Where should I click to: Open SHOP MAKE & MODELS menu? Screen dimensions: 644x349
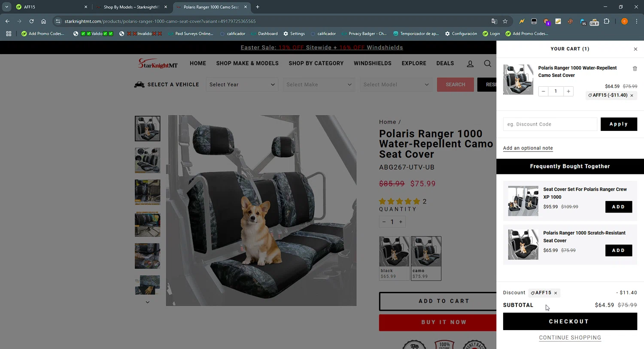[247, 64]
